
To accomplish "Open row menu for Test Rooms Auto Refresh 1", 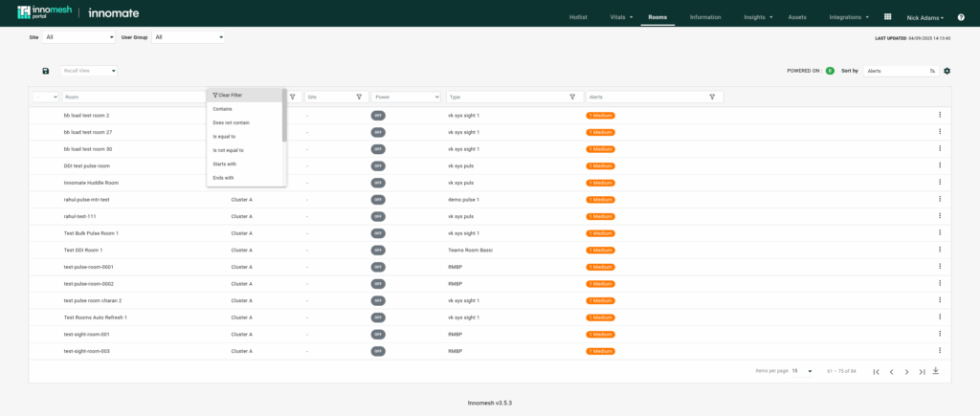I will pyautogui.click(x=940, y=317).
